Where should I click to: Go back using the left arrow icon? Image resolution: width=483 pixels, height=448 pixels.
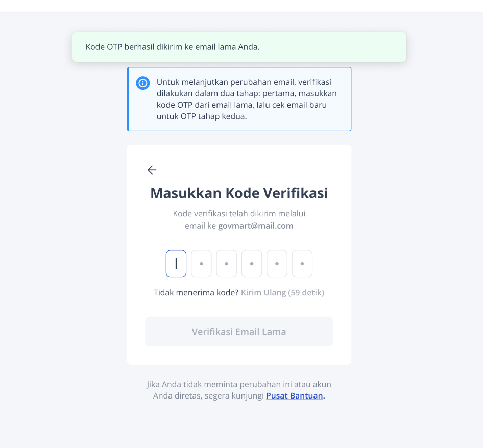[x=152, y=170]
